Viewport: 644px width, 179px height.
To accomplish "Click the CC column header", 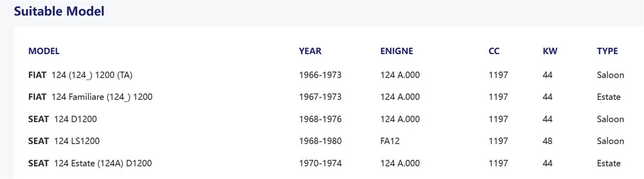I will [494, 51].
